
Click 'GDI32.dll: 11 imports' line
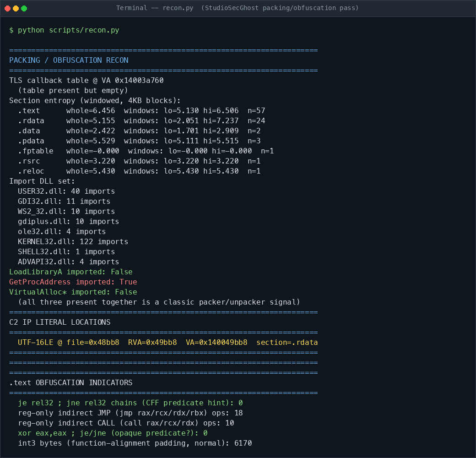[x=64, y=202]
